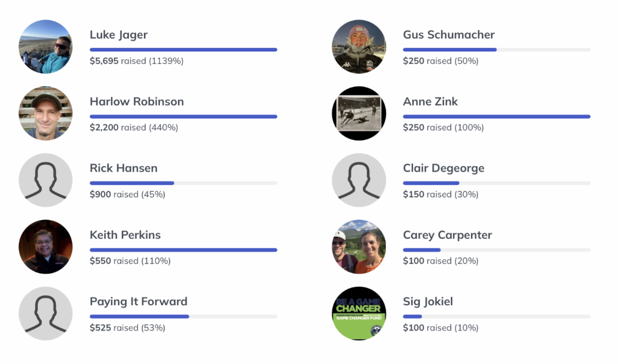Click Carey Carpenter's progress bar
Screen dimensions: 619x364
pos(496,250)
